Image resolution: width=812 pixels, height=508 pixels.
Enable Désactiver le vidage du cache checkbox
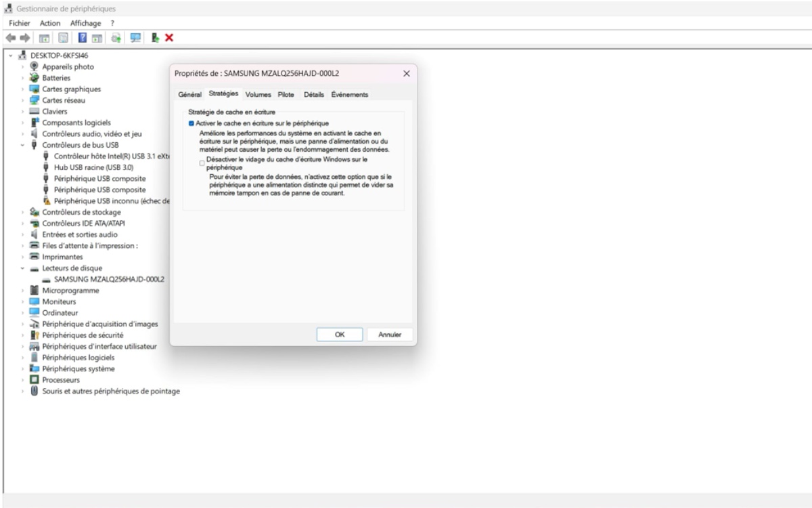[x=202, y=163]
